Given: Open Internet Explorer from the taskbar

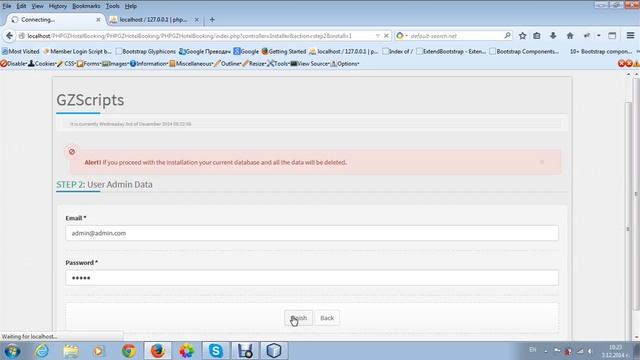Looking at the screenshot, I should [42, 351].
